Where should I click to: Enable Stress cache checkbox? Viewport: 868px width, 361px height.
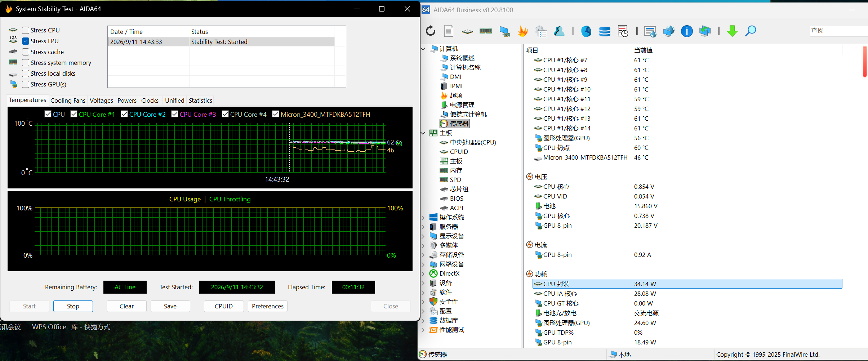click(x=26, y=52)
